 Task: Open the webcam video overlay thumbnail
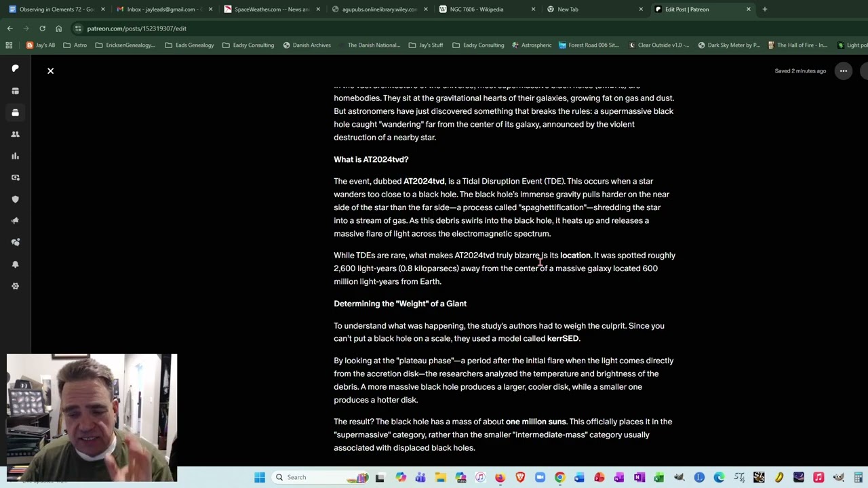tap(92, 418)
